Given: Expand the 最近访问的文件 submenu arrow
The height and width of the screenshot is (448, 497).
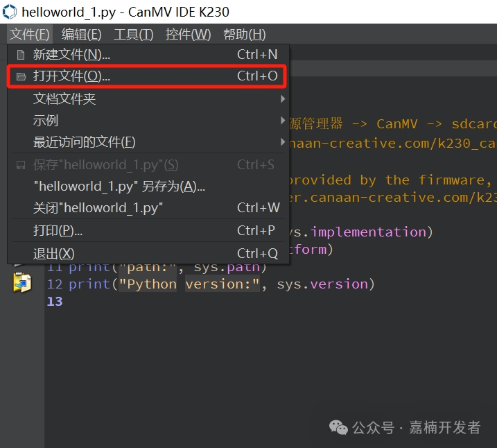Looking at the screenshot, I should point(283,142).
